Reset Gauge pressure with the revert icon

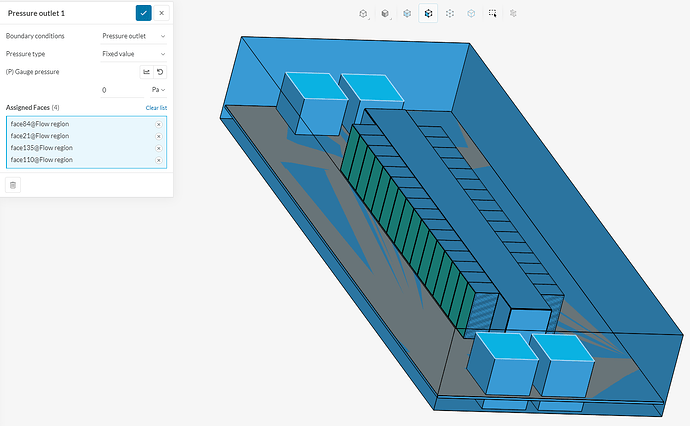click(x=160, y=72)
